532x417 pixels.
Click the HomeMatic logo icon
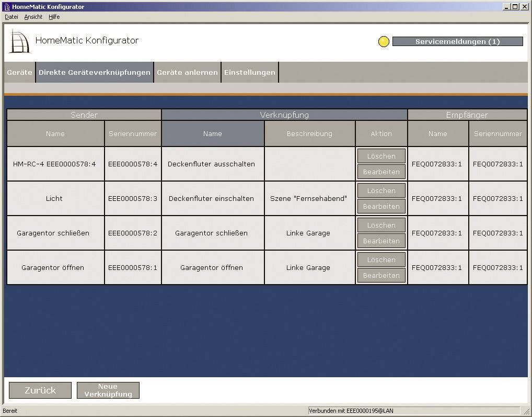point(20,41)
